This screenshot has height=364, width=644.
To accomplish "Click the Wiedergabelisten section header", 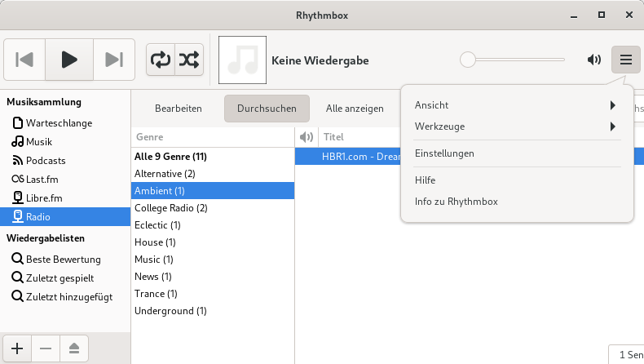I will pos(46,238).
